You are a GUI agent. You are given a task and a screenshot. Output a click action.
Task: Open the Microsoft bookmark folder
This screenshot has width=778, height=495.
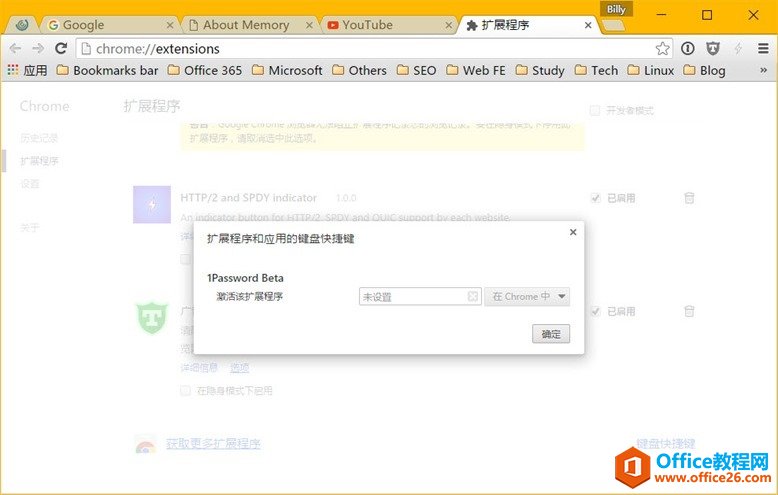[x=287, y=70]
